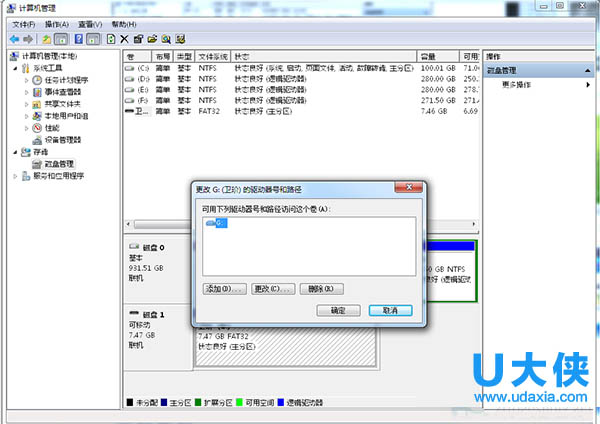
Task: Sort by 布局 column header
Action: tap(163, 57)
